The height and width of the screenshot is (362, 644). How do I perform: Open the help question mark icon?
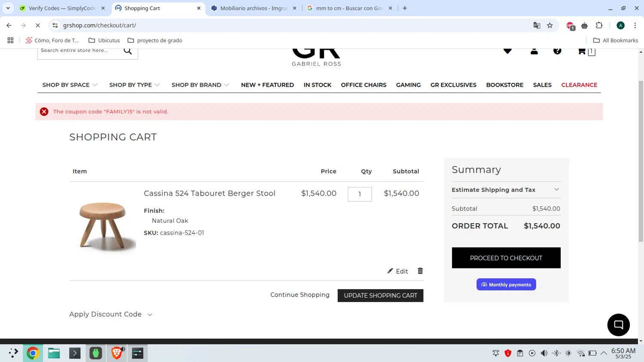coord(557,51)
